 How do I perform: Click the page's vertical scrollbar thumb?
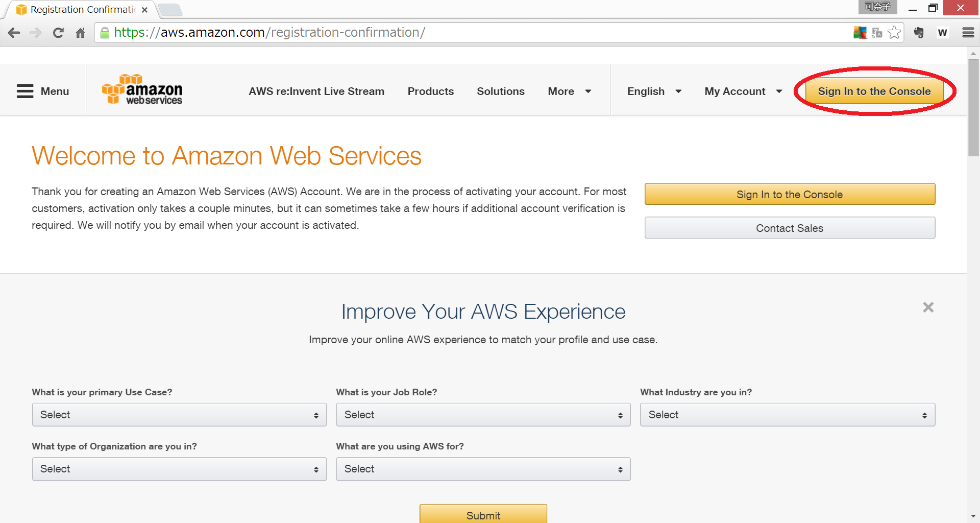point(973,107)
